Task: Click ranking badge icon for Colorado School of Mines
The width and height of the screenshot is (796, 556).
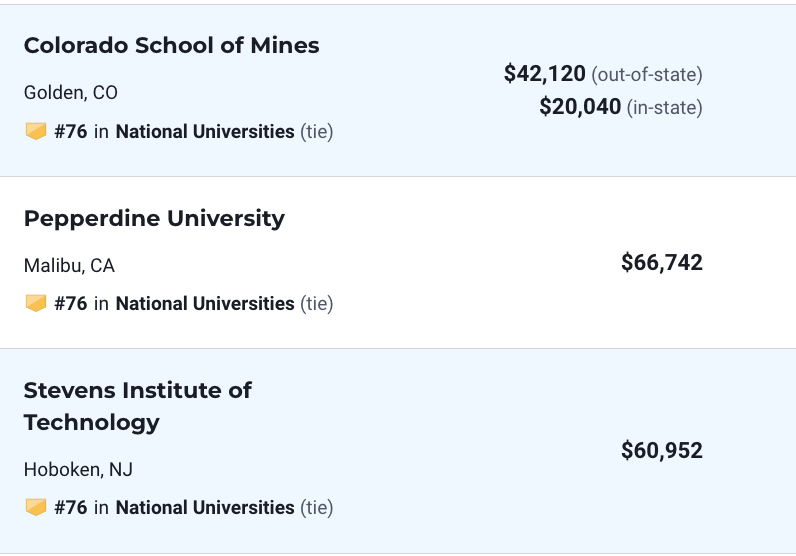Action: (x=36, y=132)
